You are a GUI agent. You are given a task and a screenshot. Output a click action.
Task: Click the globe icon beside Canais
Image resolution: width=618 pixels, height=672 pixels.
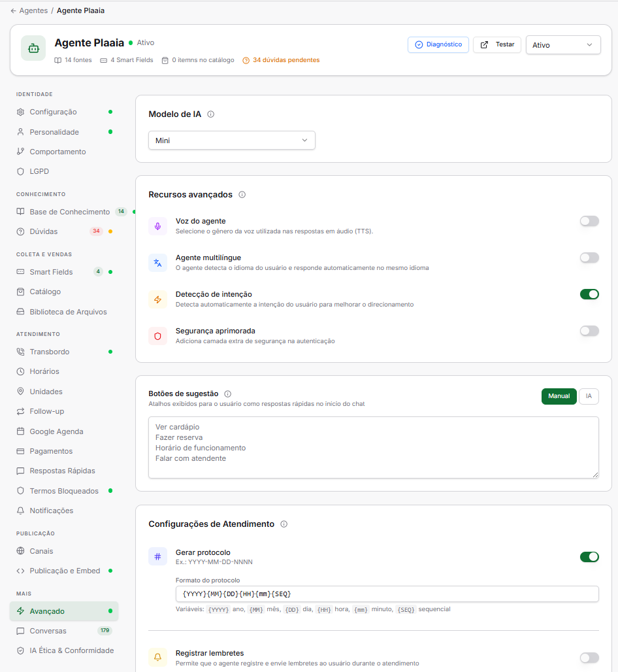pyautogui.click(x=20, y=551)
